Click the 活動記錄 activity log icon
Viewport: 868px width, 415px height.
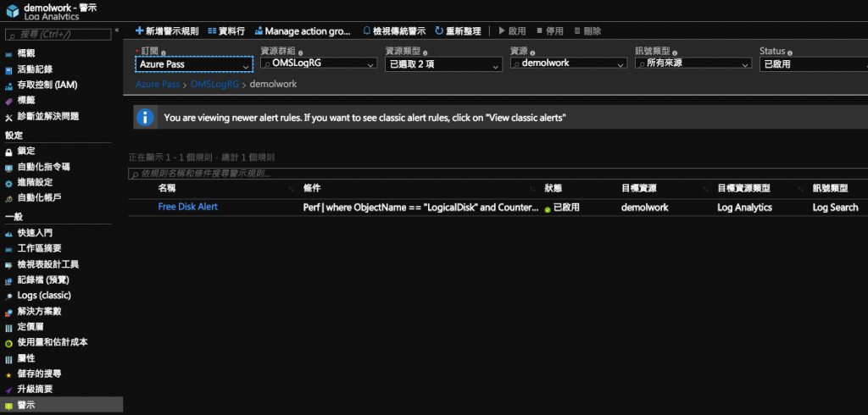(8, 70)
